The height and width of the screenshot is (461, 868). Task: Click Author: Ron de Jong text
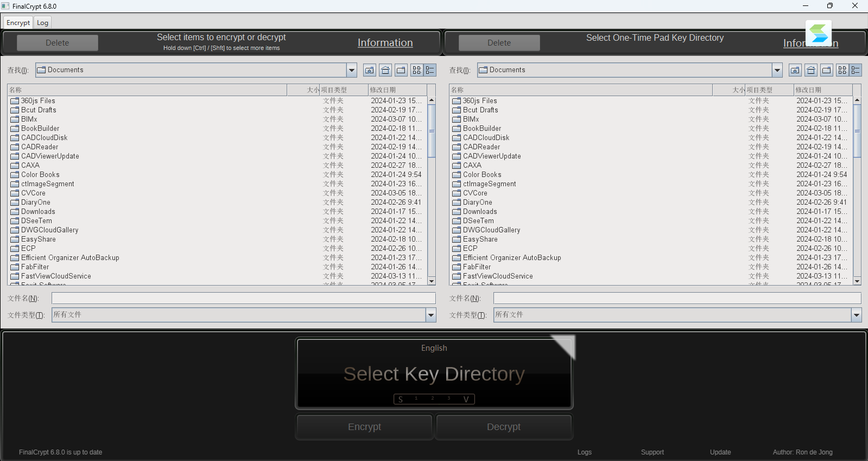coord(803,452)
